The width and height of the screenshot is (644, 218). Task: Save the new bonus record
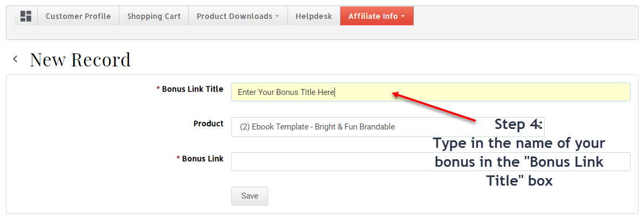tap(250, 196)
